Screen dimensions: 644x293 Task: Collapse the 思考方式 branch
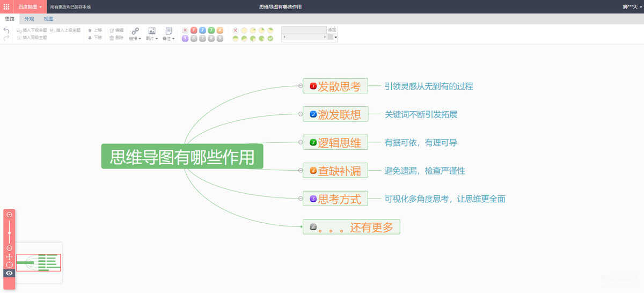click(x=301, y=199)
